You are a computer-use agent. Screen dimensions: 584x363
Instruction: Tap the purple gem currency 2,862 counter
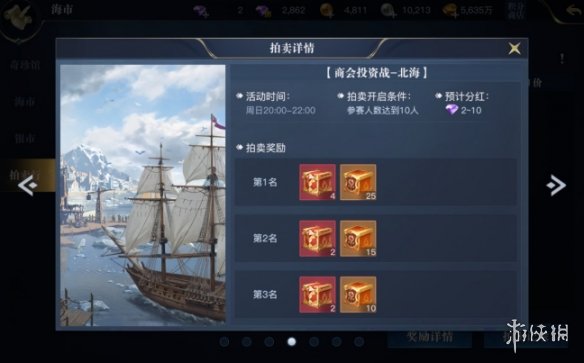[x=281, y=10]
